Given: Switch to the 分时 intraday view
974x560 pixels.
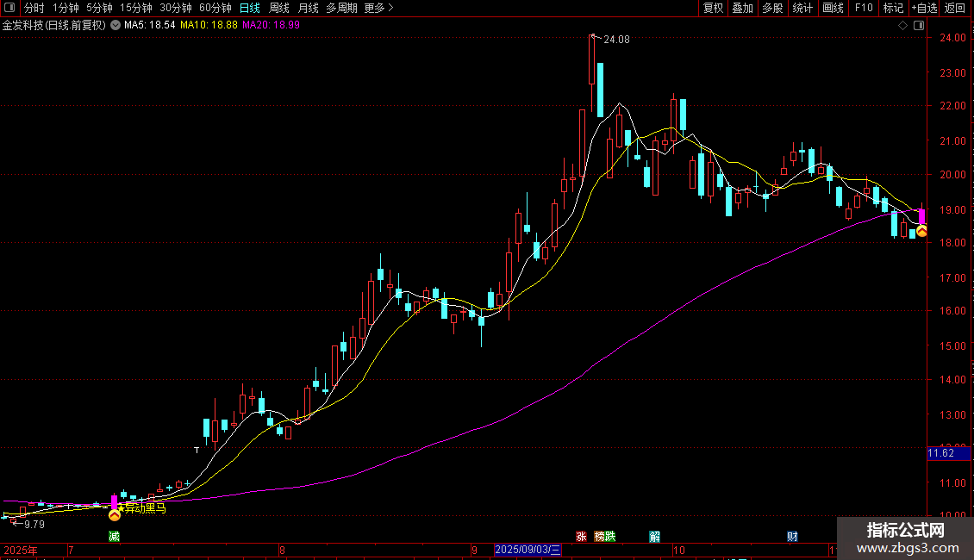Looking at the screenshot, I should [34, 8].
